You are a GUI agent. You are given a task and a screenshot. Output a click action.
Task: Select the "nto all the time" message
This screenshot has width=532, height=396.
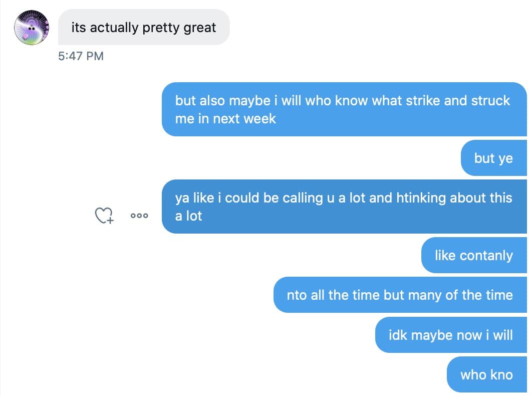coord(399,295)
